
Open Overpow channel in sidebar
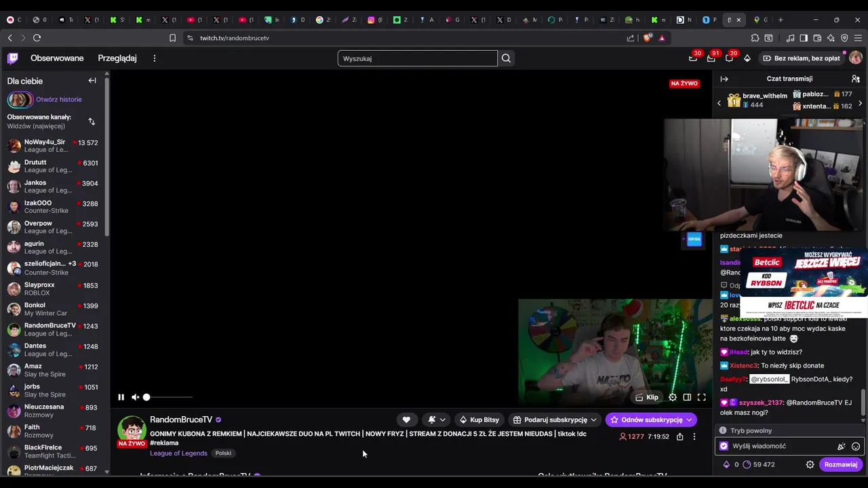(x=53, y=227)
